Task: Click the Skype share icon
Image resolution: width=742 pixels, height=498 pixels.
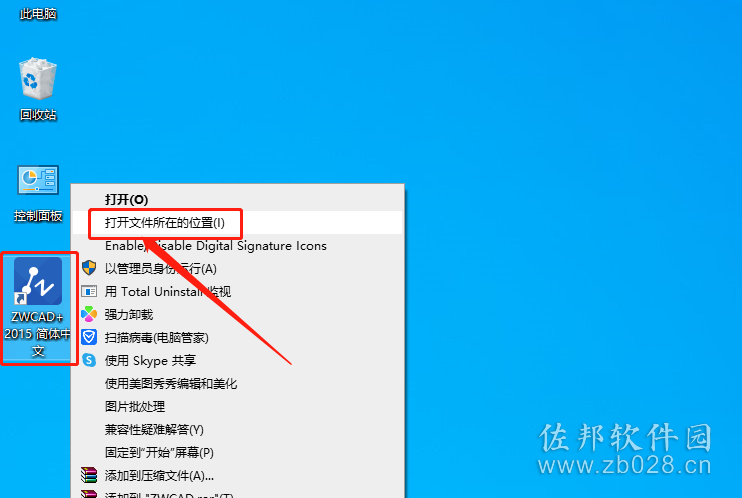Action: point(89,360)
